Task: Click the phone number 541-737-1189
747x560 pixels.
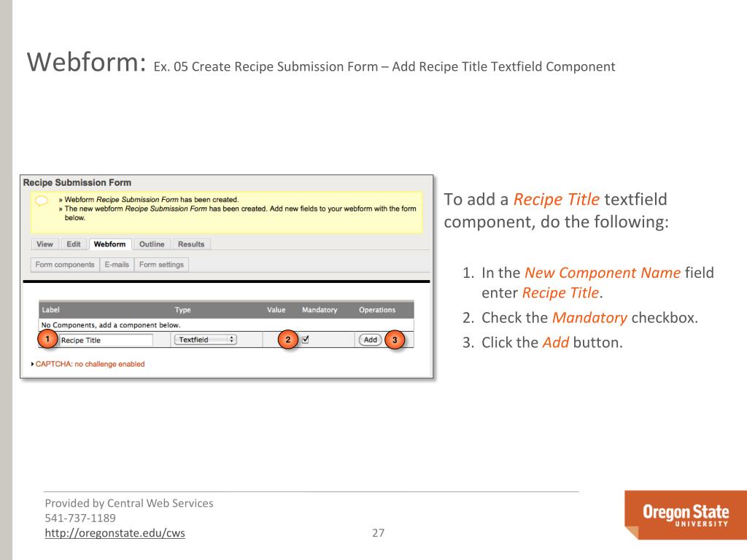Action: point(80,518)
